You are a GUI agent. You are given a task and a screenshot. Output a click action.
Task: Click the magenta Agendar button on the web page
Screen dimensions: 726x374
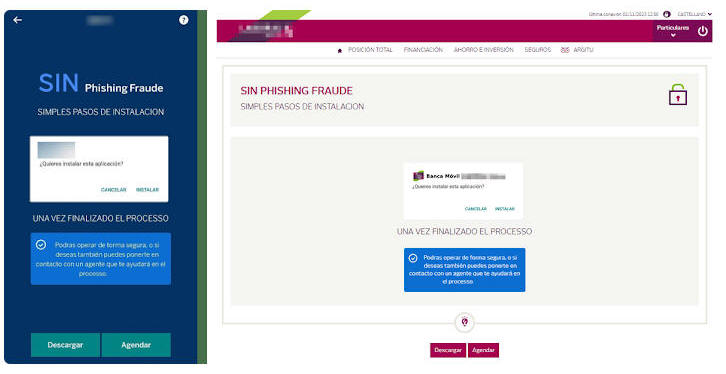click(483, 350)
